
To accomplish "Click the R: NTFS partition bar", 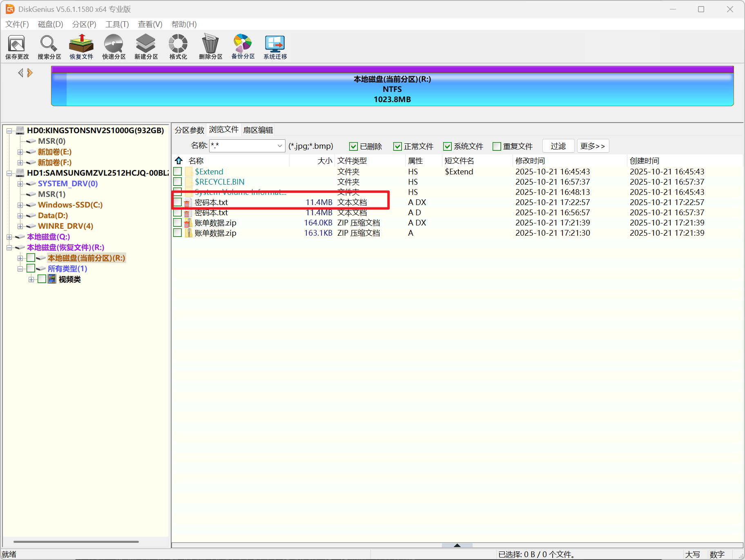I will coord(392,89).
